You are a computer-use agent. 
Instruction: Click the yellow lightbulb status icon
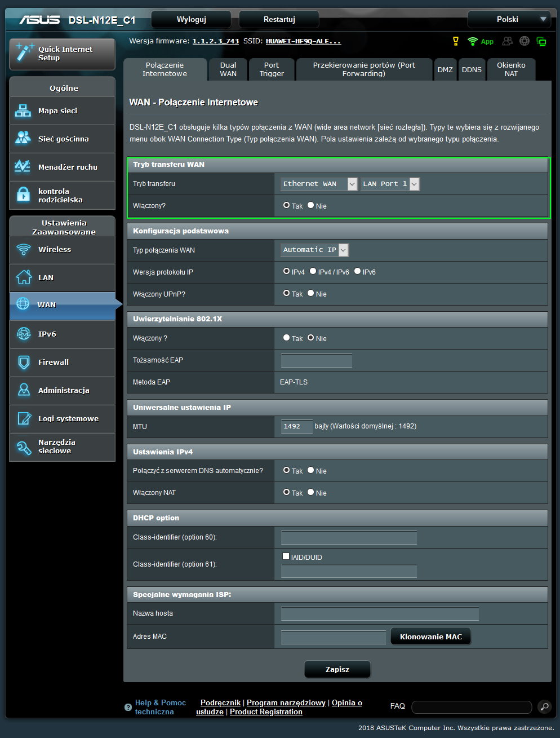(x=456, y=41)
